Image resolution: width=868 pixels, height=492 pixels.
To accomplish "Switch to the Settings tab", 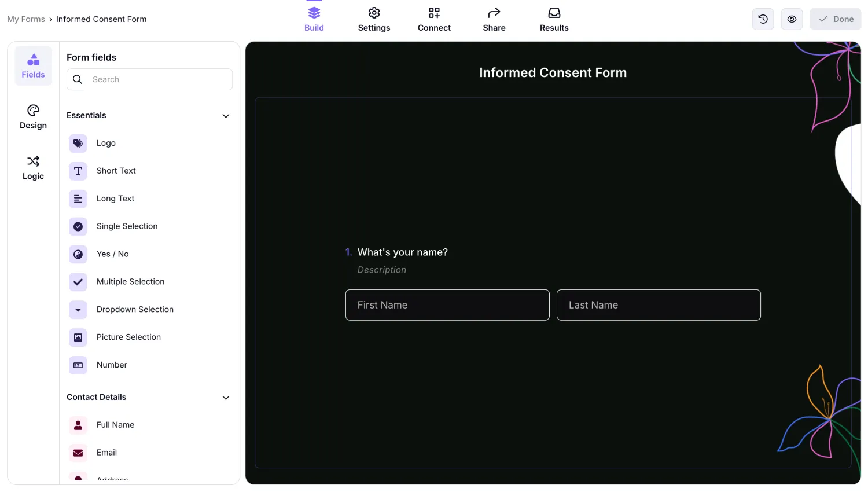I will [374, 19].
